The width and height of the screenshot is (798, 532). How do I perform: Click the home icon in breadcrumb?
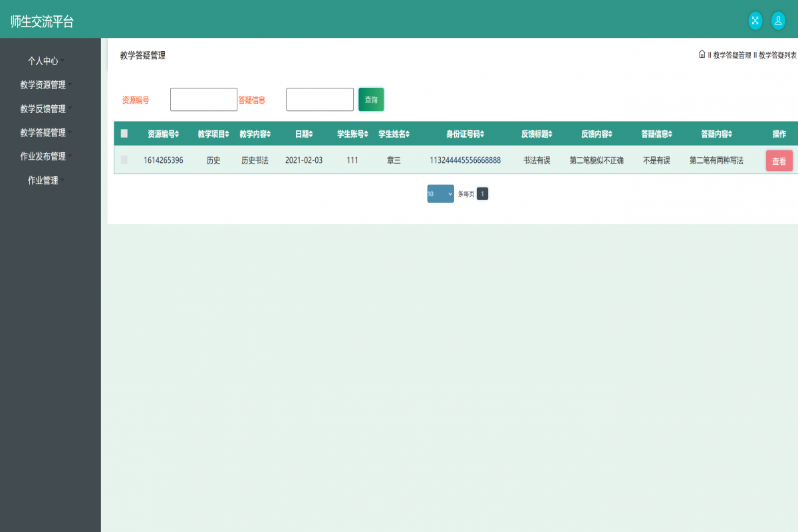702,55
